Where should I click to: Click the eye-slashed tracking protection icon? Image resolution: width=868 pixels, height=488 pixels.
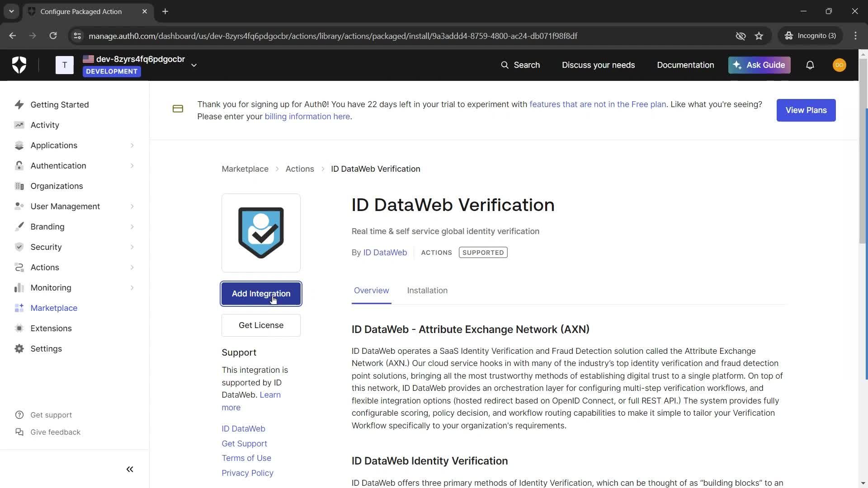pyautogui.click(x=741, y=36)
